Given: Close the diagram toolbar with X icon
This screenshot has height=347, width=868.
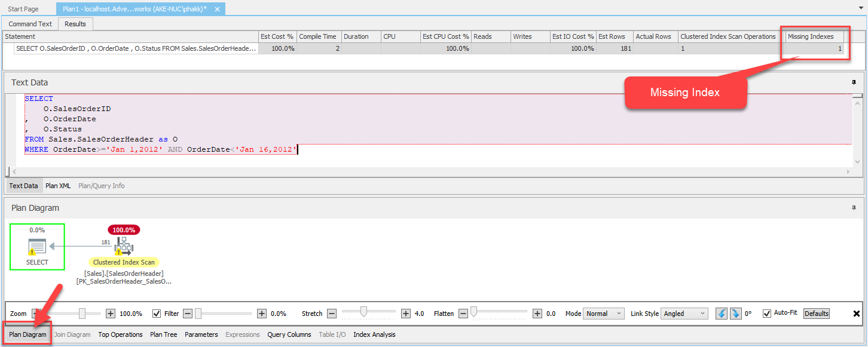Looking at the screenshot, I should [856, 314].
